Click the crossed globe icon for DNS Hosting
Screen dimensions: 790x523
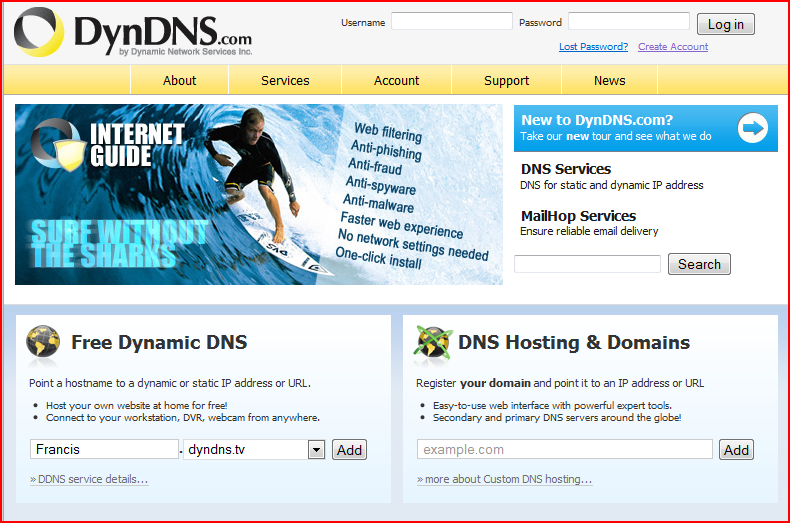click(432, 343)
